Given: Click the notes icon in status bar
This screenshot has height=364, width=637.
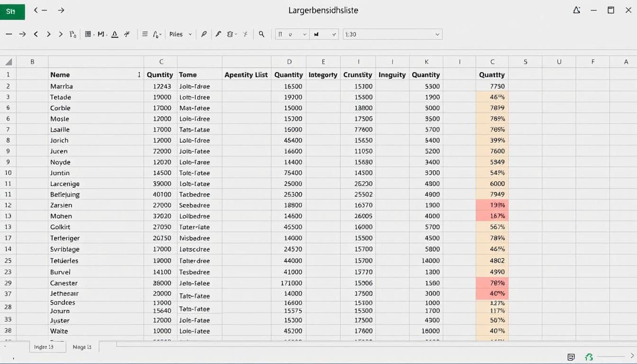Looking at the screenshot, I should click(x=571, y=357).
